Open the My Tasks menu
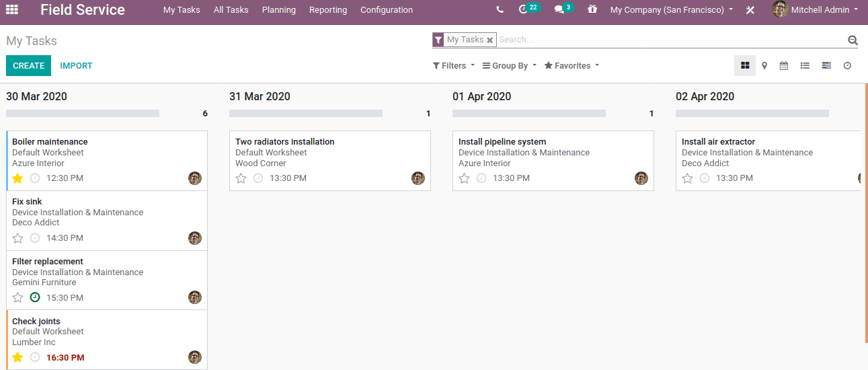Screen dimensions: 868x370 click(x=182, y=10)
